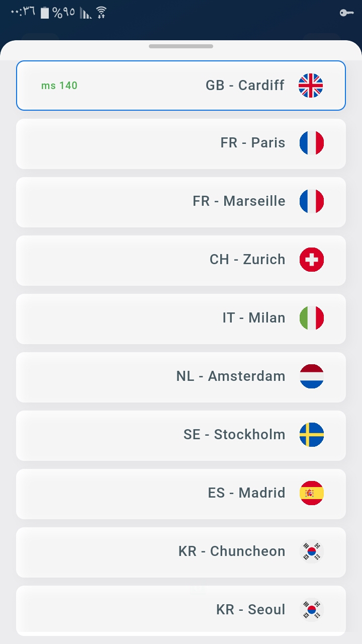
Task: Tap the Spanish flag icon
Action: point(312,493)
